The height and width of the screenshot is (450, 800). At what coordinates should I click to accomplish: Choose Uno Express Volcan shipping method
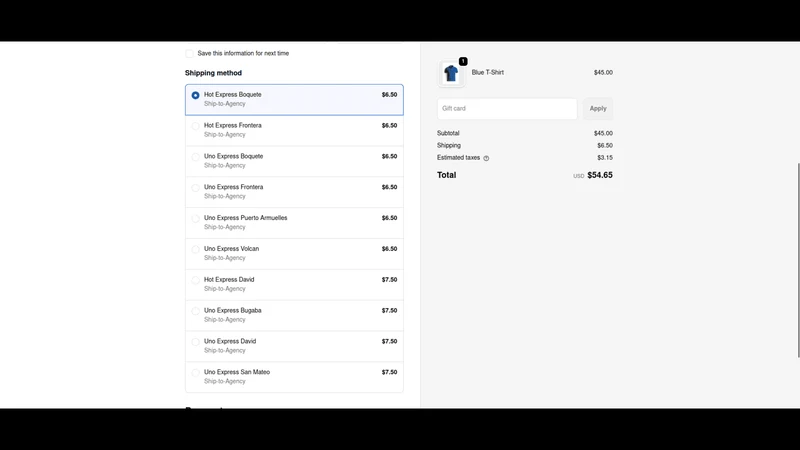(294, 254)
